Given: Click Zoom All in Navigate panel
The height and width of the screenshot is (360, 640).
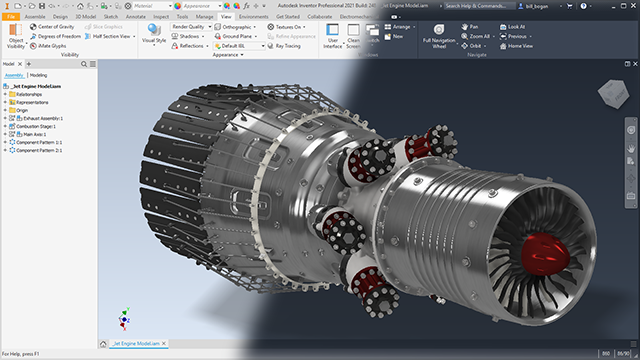Looking at the screenshot, I should point(475,36).
